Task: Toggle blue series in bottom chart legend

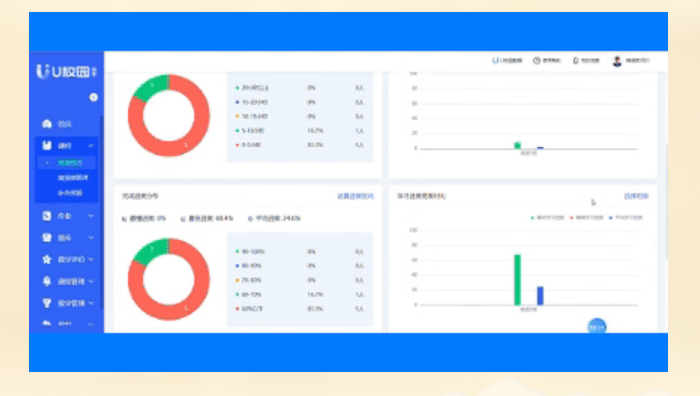Action: click(x=625, y=218)
